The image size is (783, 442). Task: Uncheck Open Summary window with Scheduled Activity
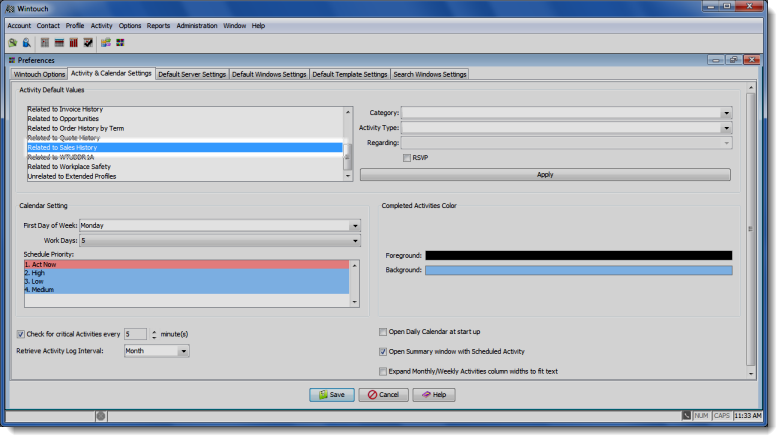[383, 352]
